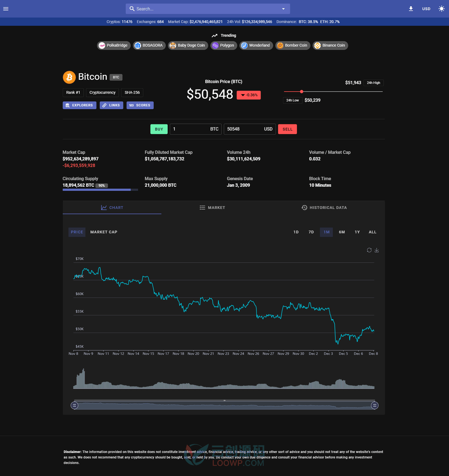
Task: Click the search magnifier icon
Action: point(132,9)
